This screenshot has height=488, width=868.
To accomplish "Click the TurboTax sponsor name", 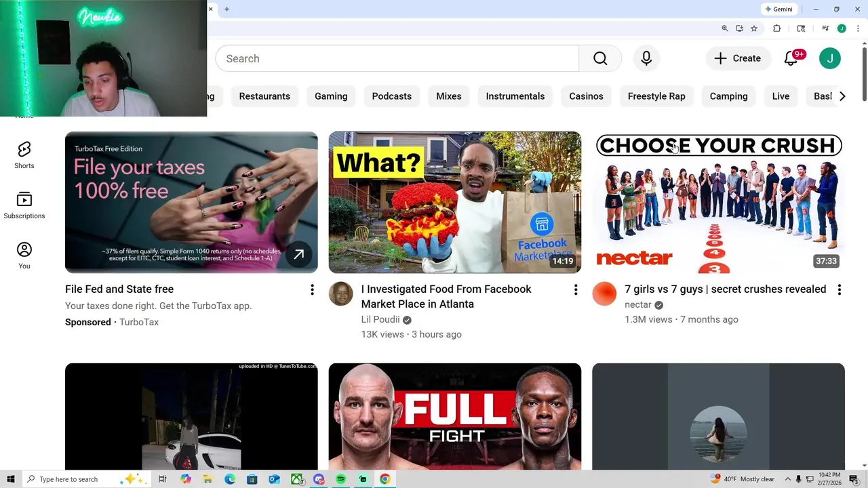I will coord(139,323).
